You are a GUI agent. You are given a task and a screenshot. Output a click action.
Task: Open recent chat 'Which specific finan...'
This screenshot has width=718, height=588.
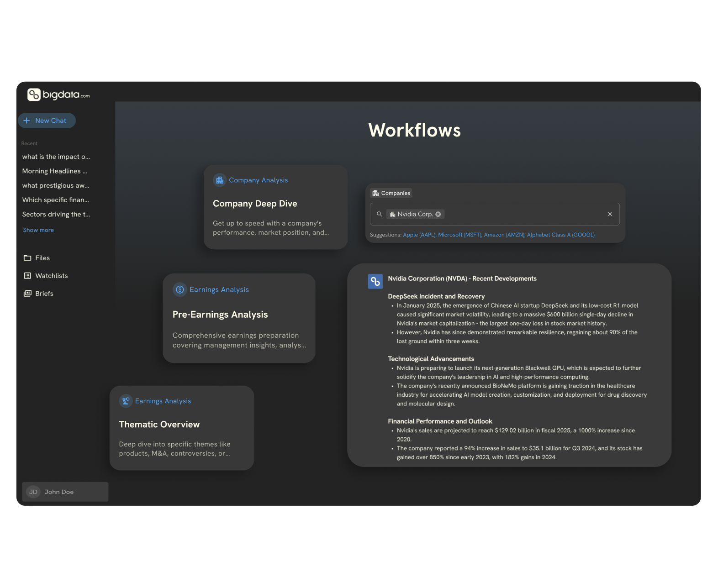[x=56, y=200]
